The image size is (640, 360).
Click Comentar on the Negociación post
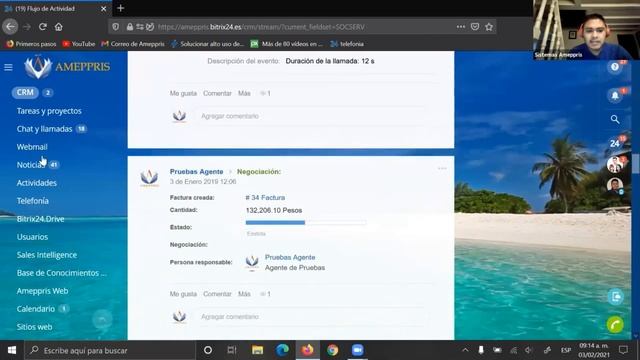pyautogui.click(x=217, y=294)
